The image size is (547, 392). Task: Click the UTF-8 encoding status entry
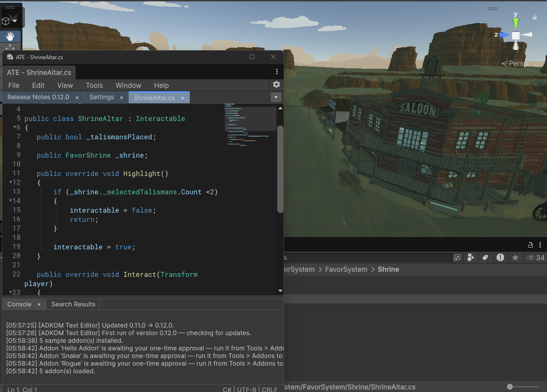(x=246, y=389)
